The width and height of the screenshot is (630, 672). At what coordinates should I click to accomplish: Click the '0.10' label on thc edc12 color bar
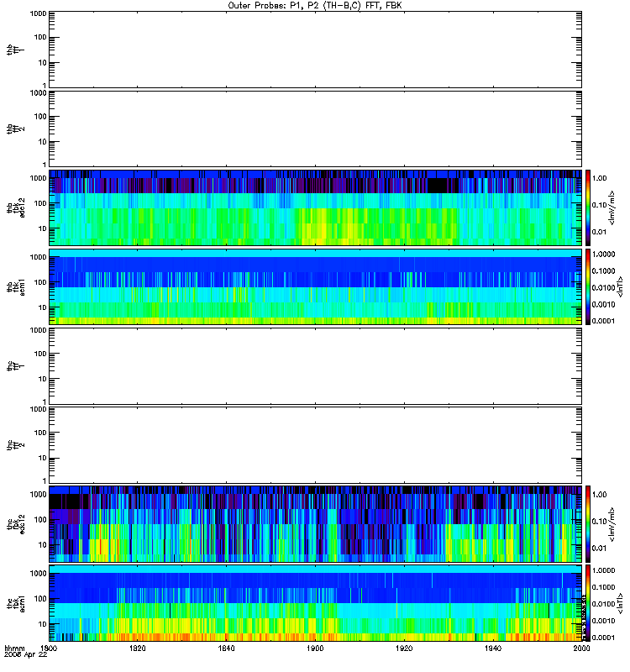(599, 522)
